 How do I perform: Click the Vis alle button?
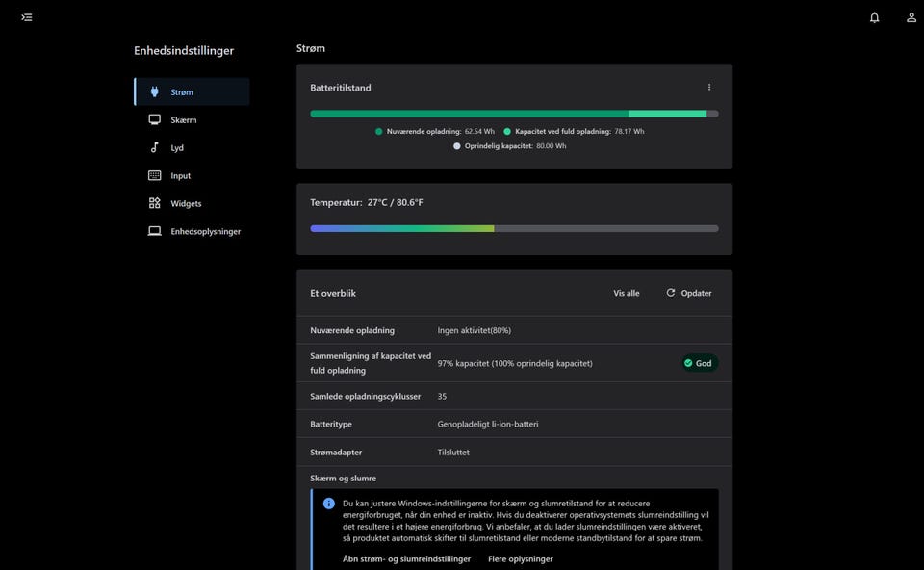click(626, 293)
